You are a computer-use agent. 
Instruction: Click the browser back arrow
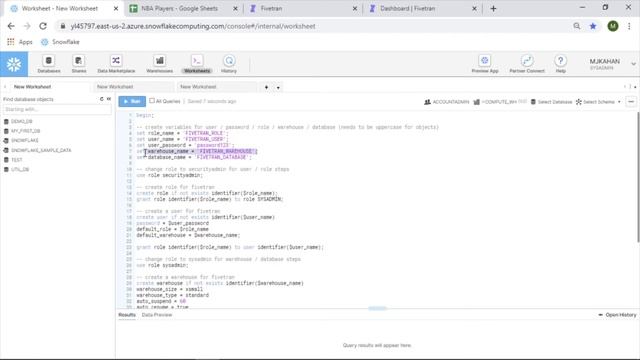click(x=11, y=26)
